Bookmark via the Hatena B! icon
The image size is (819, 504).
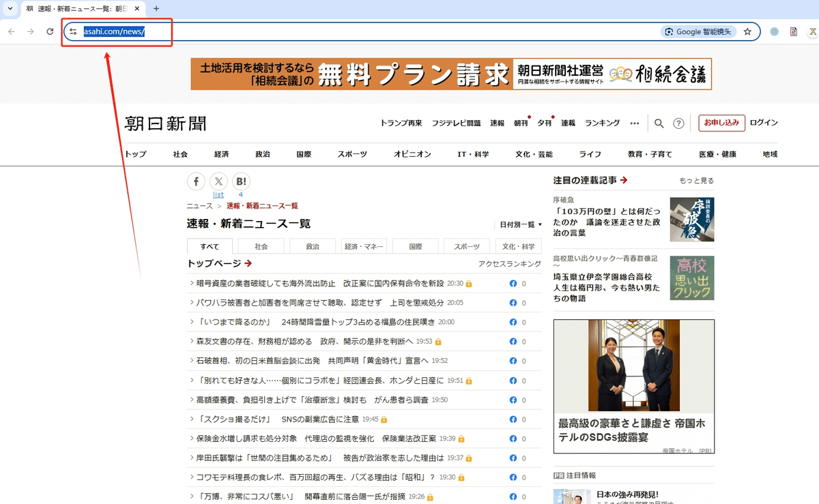pos(241,181)
